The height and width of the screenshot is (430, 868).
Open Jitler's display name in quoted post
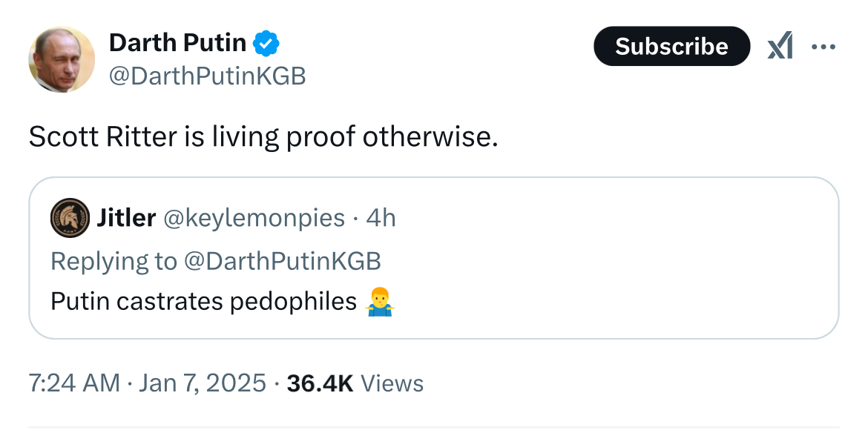tap(125, 218)
